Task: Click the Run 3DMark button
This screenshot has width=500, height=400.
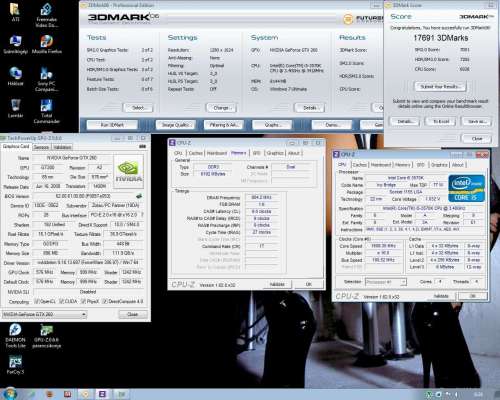Action: coord(112,125)
